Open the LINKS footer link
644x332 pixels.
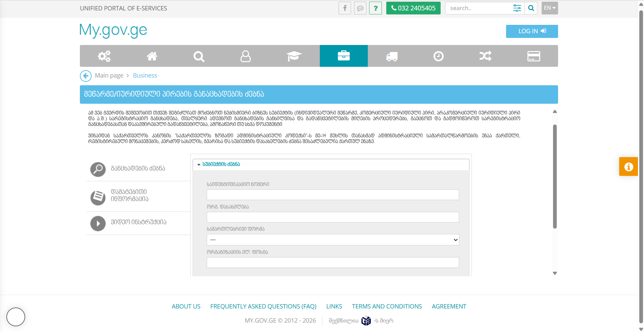[x=334, y=306]
